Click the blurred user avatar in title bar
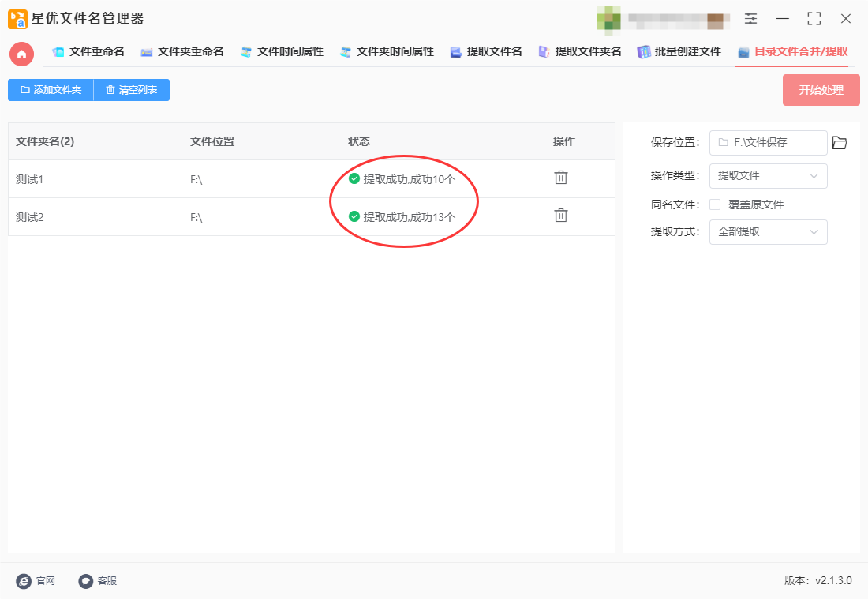The image size is (868, 600). (608, 19)
